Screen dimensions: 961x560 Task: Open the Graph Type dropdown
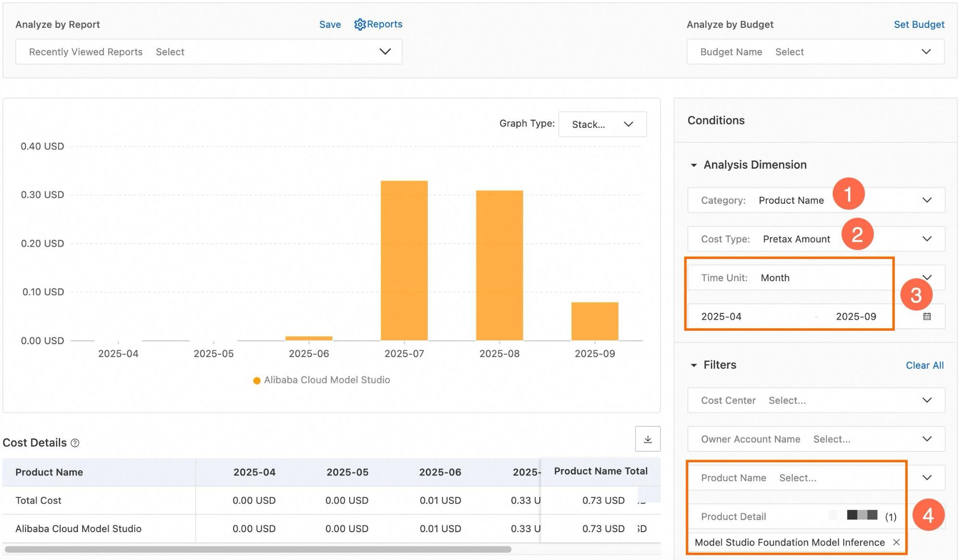coord(602,124)
